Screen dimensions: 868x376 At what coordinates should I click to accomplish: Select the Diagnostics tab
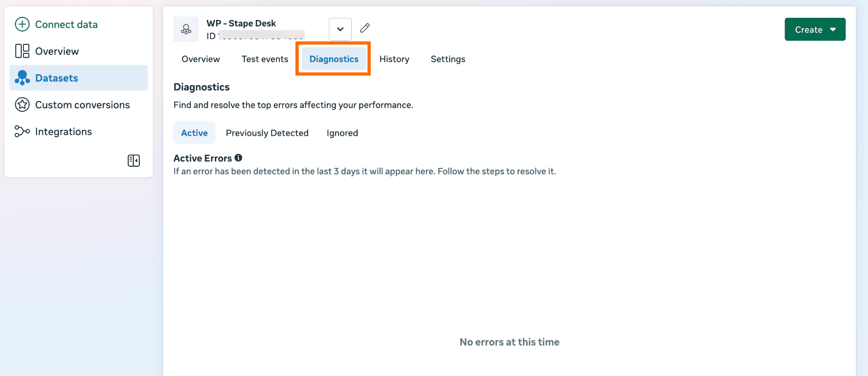tap(334, 59)
